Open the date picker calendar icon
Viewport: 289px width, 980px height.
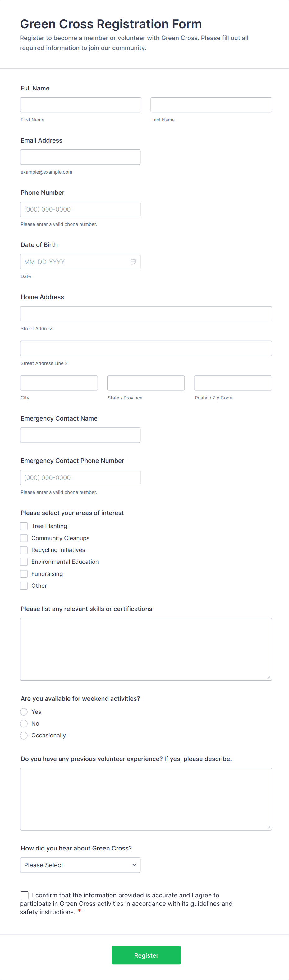[133, 261]
